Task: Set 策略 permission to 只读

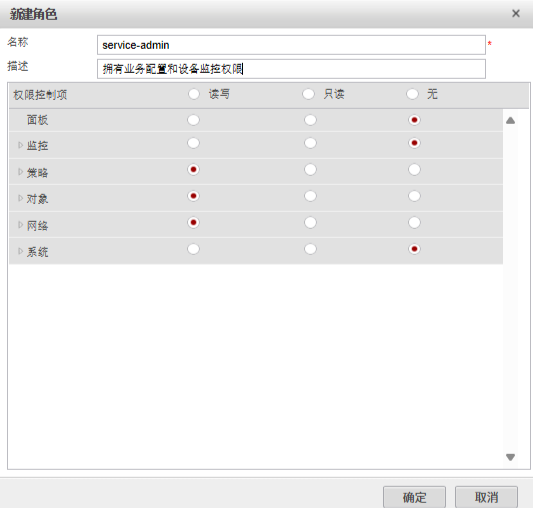Action: tap(310, 170)
